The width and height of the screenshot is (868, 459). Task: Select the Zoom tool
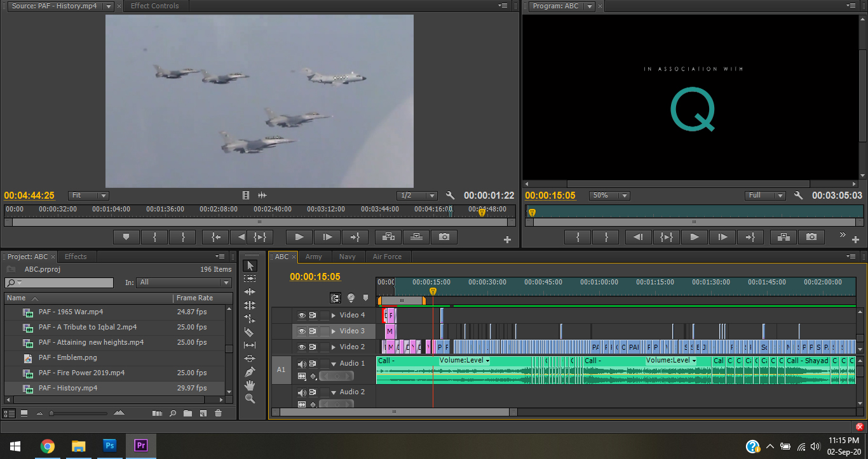click(x=250, y=399)
